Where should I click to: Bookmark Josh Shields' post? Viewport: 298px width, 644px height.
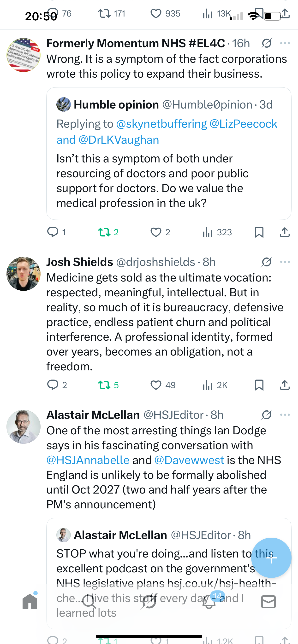click(259, 385)
